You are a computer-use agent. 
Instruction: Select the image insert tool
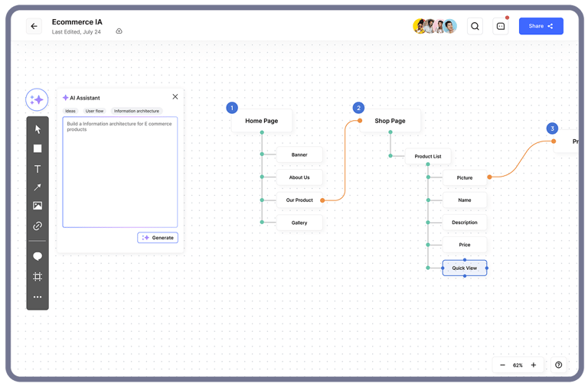click(x=38, y=206)
